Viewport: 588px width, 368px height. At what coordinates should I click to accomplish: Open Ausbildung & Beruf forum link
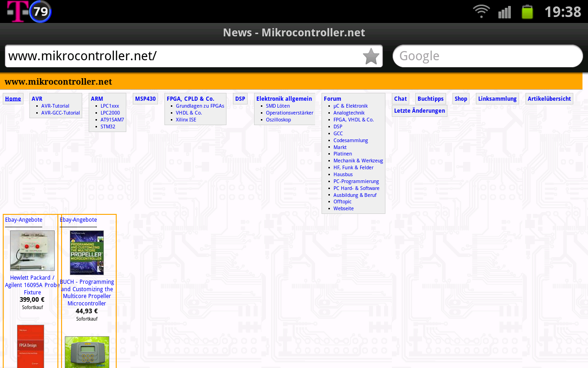355,195
